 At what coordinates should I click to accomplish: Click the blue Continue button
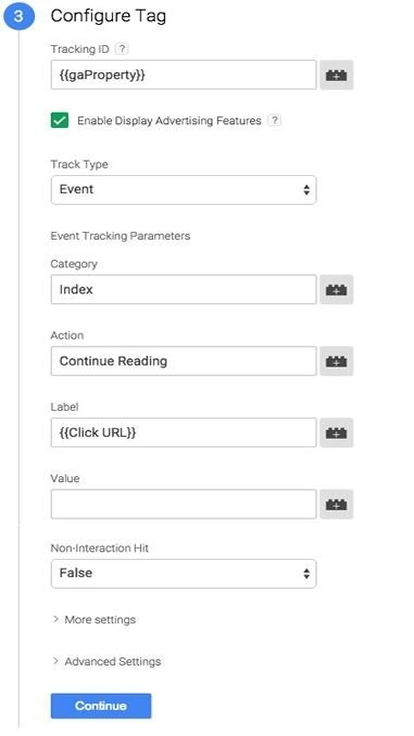(101, 705)
